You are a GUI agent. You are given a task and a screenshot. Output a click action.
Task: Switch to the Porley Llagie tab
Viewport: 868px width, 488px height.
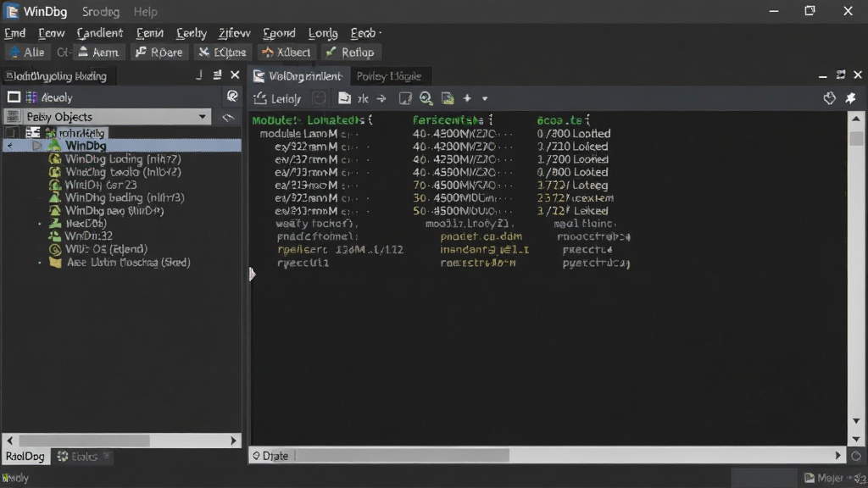click(388, 76)
